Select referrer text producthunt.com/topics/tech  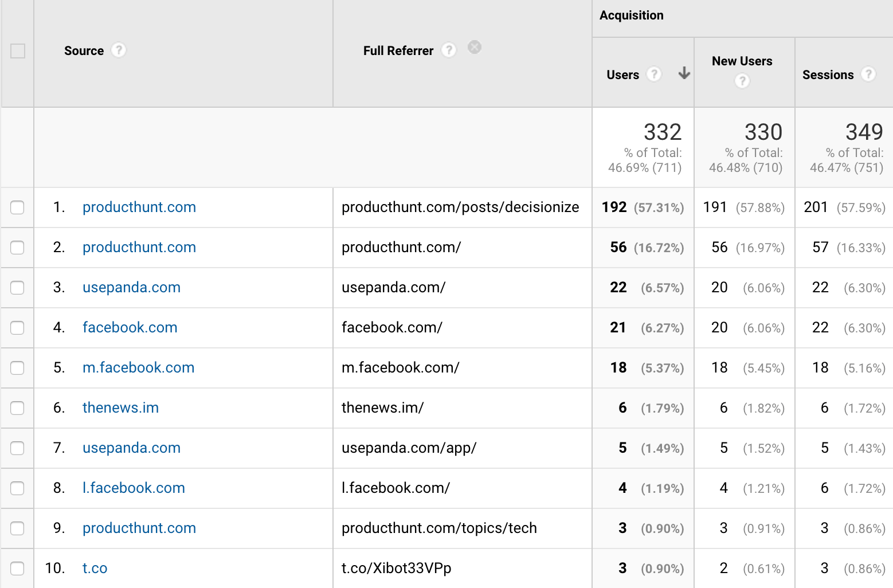coord(439,528)
